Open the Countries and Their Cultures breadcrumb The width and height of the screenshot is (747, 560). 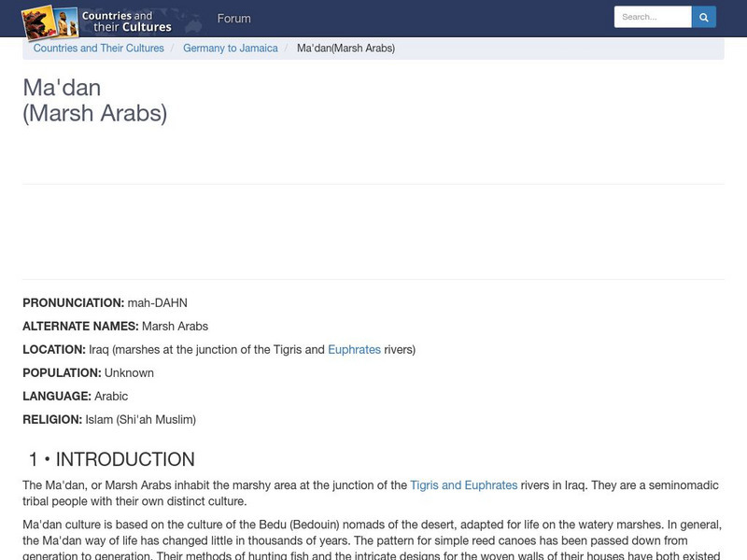[99, 49]
